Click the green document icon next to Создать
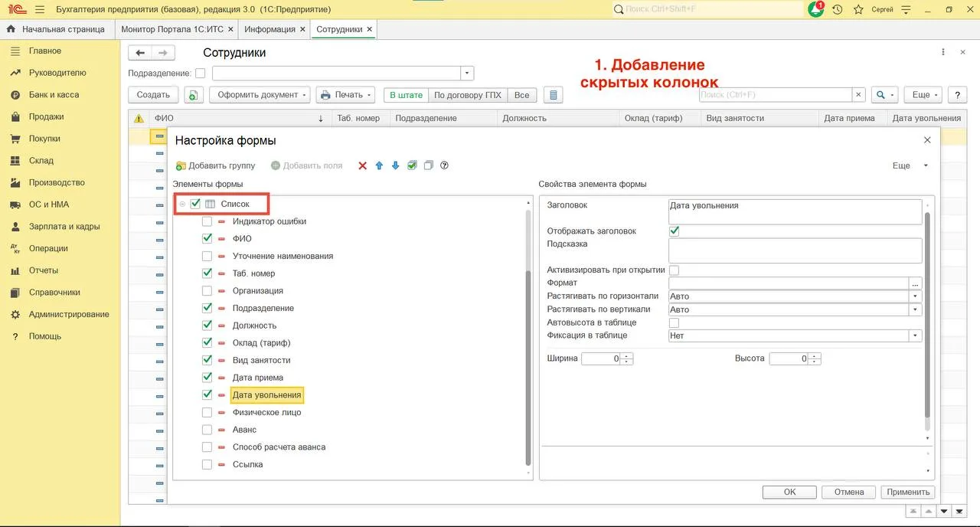The image size is (980, 527). tap(193, 95)
